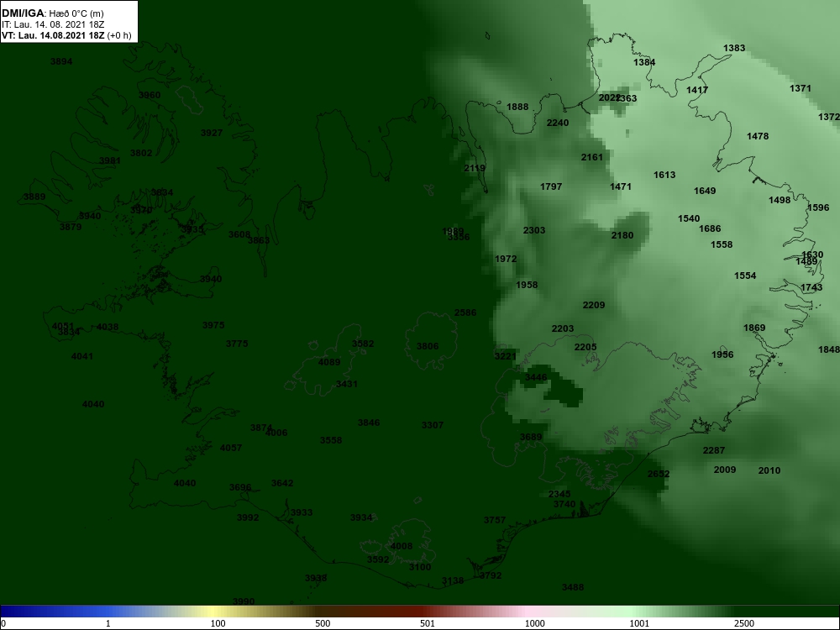
Task: Click the map value 1848
Action: pos(829,349)
